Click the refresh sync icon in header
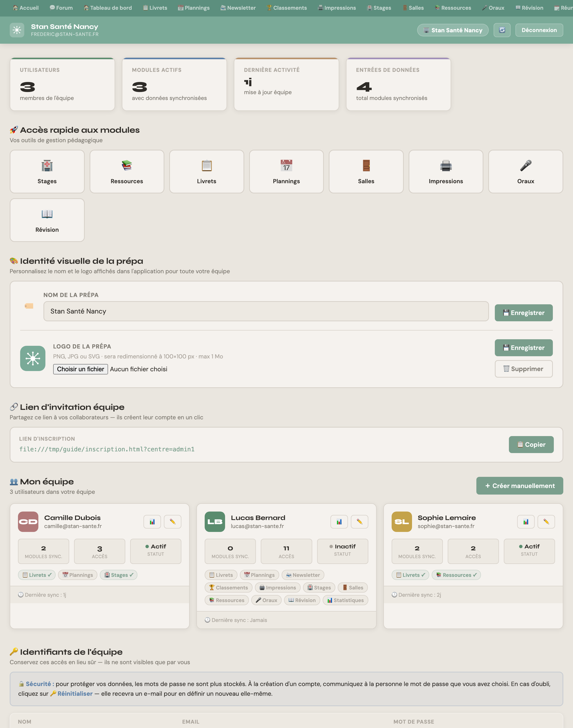Screen dimensions: 573x728 tap(502, 30)
